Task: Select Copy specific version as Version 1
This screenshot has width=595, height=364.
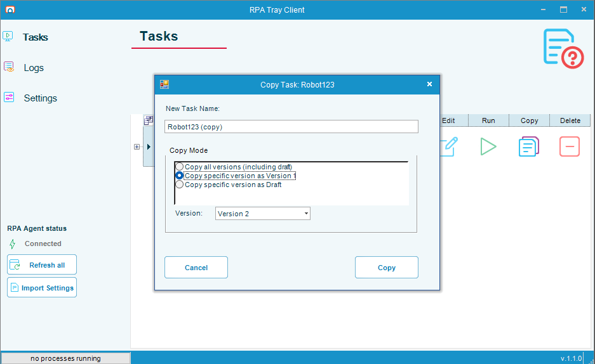Action: (x=235, y=176)
